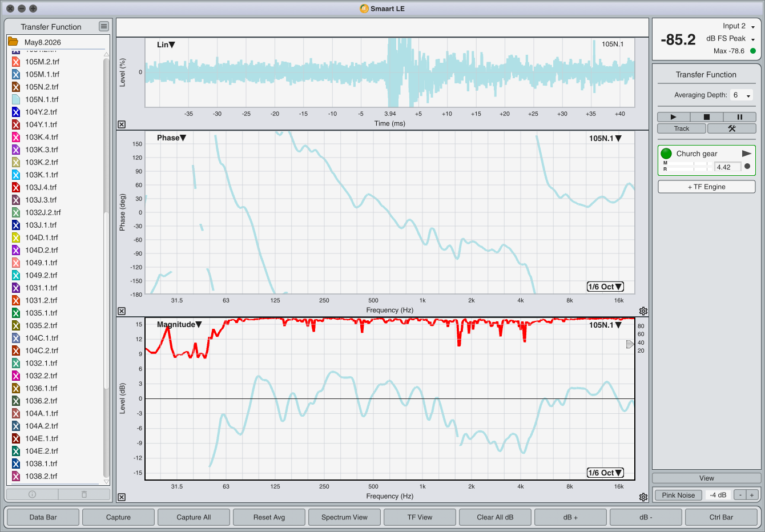This screenshot has width=765, height=532.
Task: Open the Magnitude plot type dropdown
Action: (x=179, y=324)
